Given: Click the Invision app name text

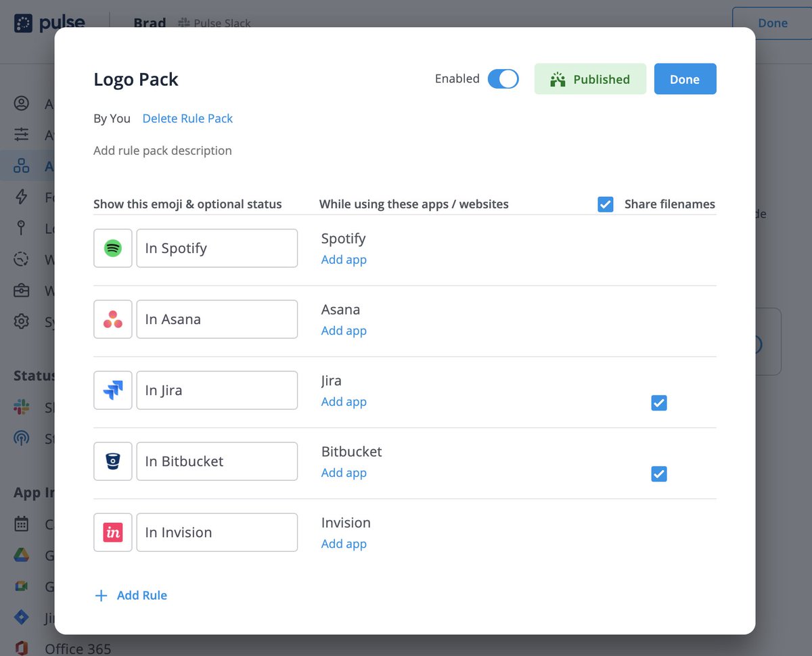Looking at the screenshot, I should click(346, 523).
